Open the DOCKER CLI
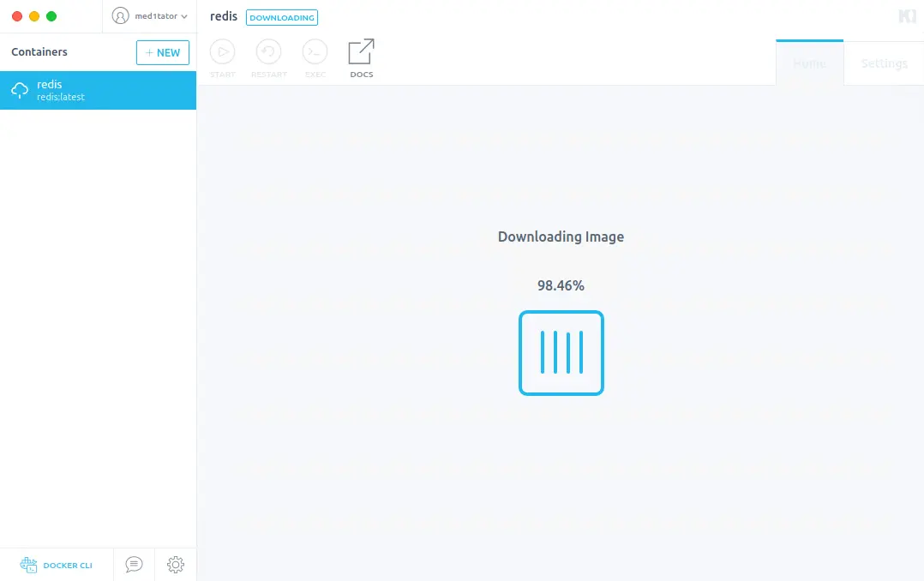Screen dimensions: 924x581 point(57,565)
